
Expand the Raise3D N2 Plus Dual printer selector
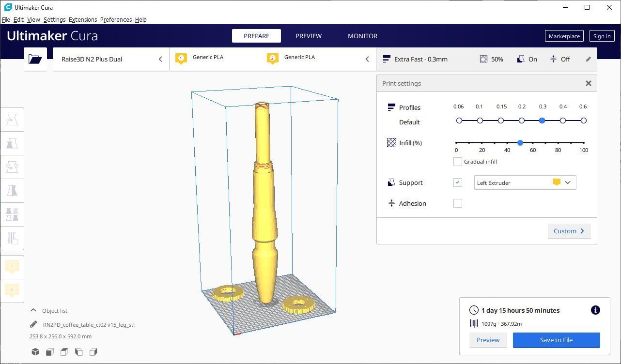(x=111, y=59)
